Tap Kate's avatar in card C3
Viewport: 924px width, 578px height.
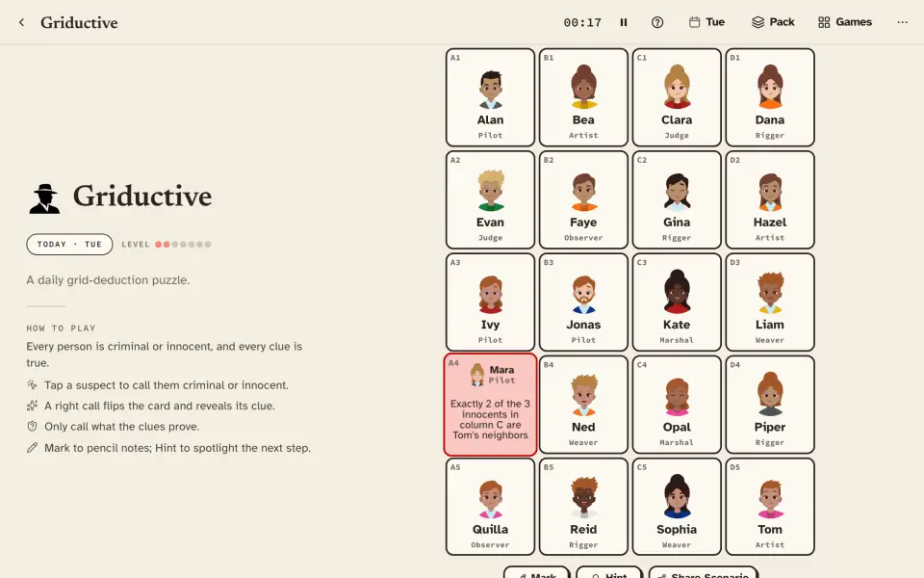[677, 291]
